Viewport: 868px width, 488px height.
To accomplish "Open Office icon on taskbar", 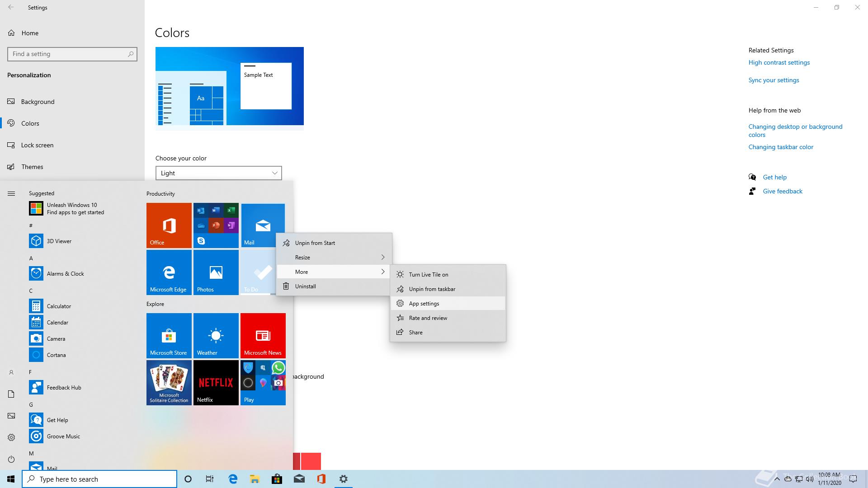I will [321, 479].
